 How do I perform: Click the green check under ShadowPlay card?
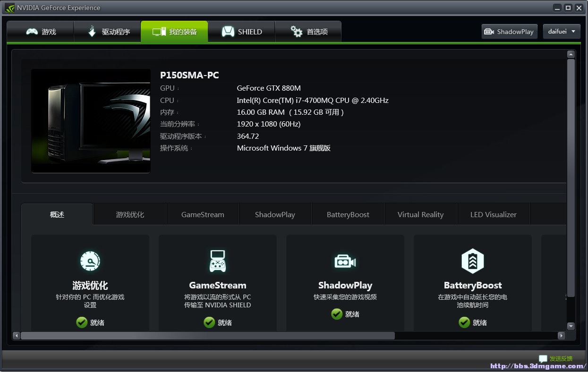[337, 314]
